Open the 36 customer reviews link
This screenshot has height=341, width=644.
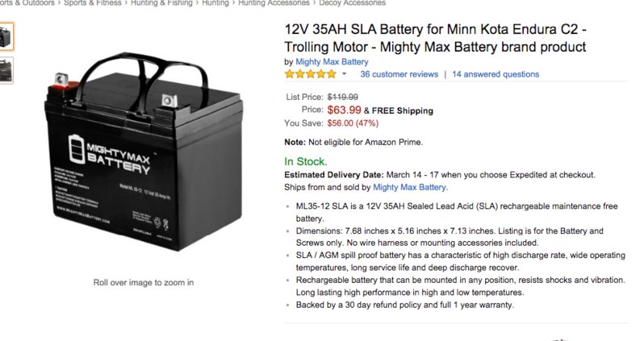[x=399, y=74]
